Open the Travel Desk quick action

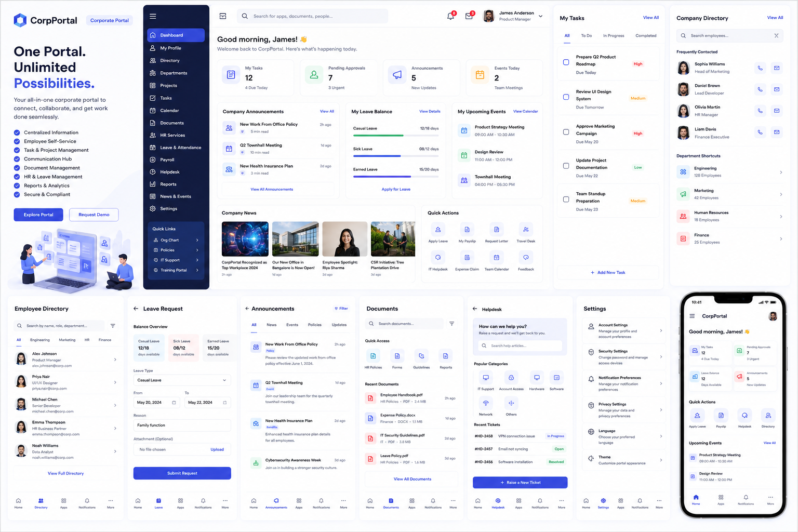526,230
